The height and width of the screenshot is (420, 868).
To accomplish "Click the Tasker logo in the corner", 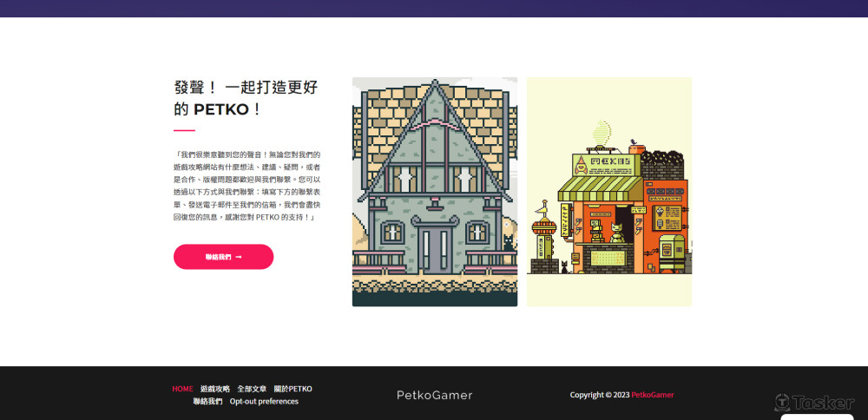I will (x=814, y=403).
